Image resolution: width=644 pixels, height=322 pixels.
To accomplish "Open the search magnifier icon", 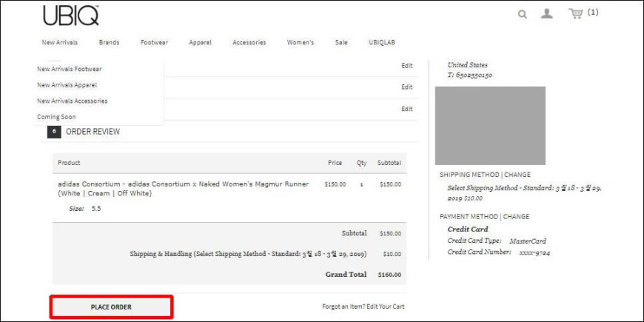I will [x=522, y=14].
